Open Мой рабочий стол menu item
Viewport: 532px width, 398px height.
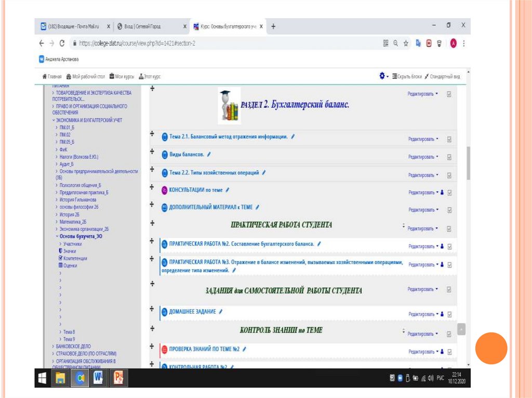(86, 77)
